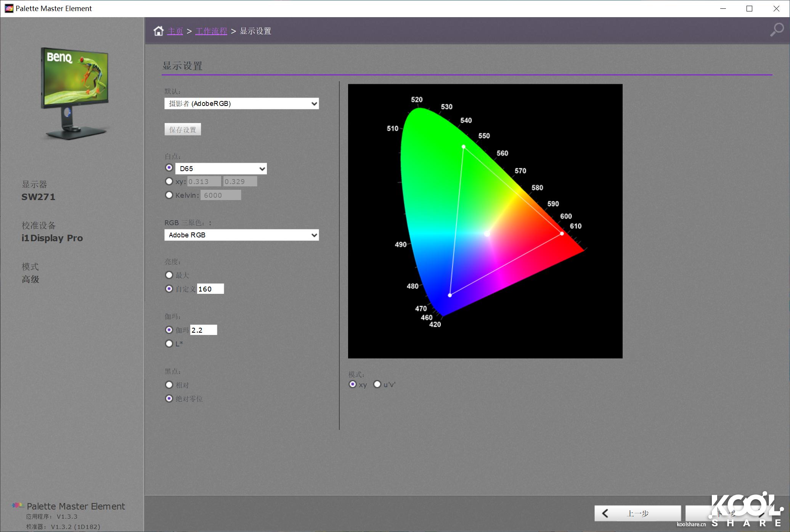
Task: Click the custom brightness field showing 160
Action: (x=210, y=289)
